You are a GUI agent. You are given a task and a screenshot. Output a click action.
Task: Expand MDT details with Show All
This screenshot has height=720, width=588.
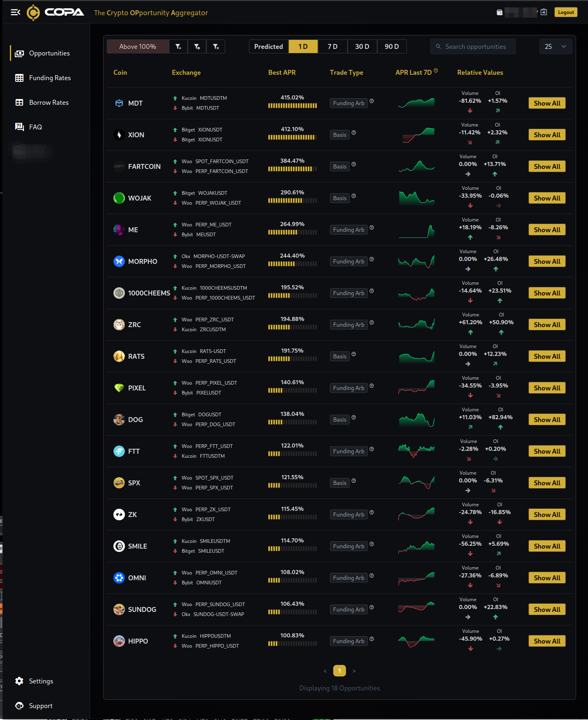[547, 103]
